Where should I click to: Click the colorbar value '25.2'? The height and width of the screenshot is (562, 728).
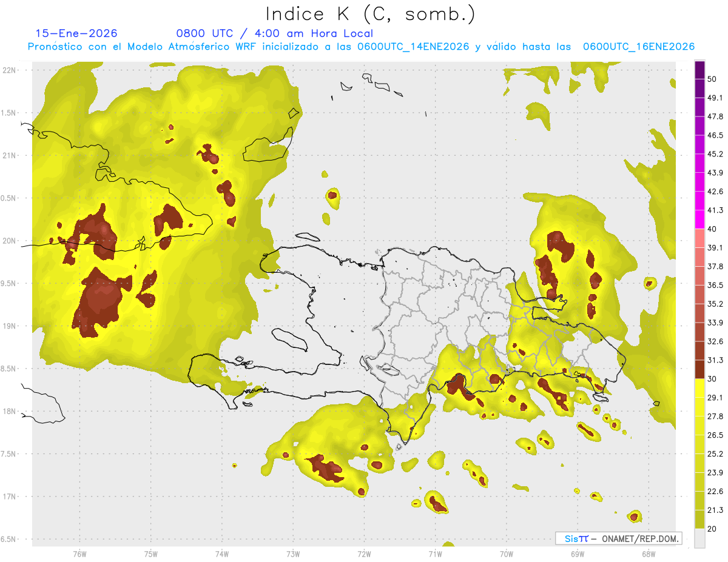(715, 454)
